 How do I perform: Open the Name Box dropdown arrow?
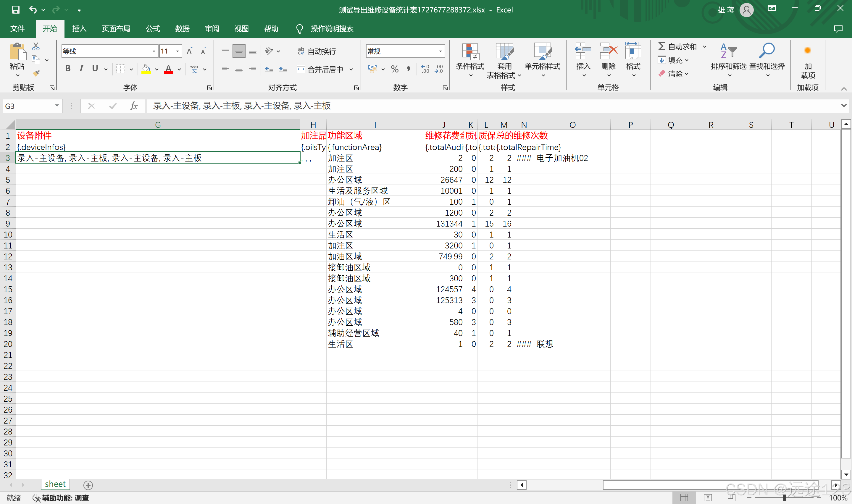57,106
